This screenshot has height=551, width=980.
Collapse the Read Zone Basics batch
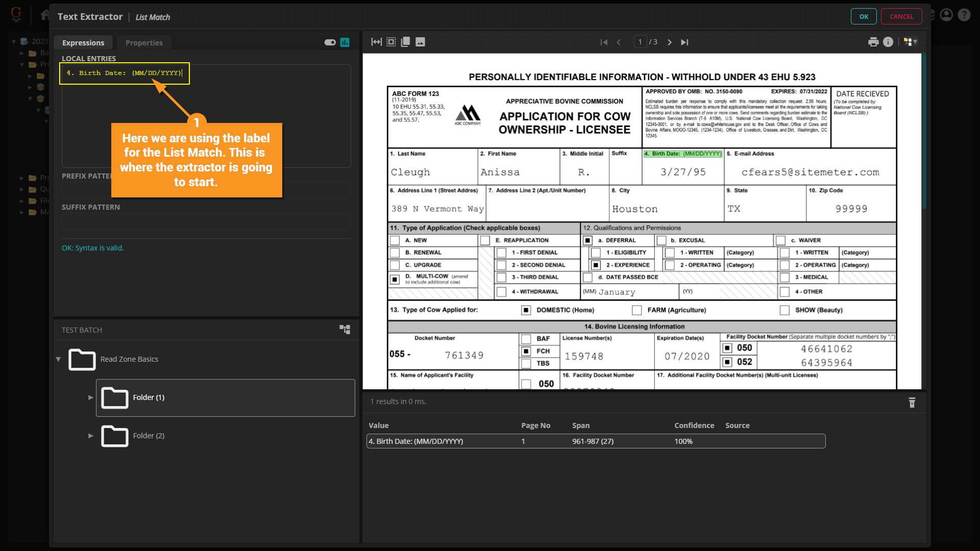pos(58,359)
